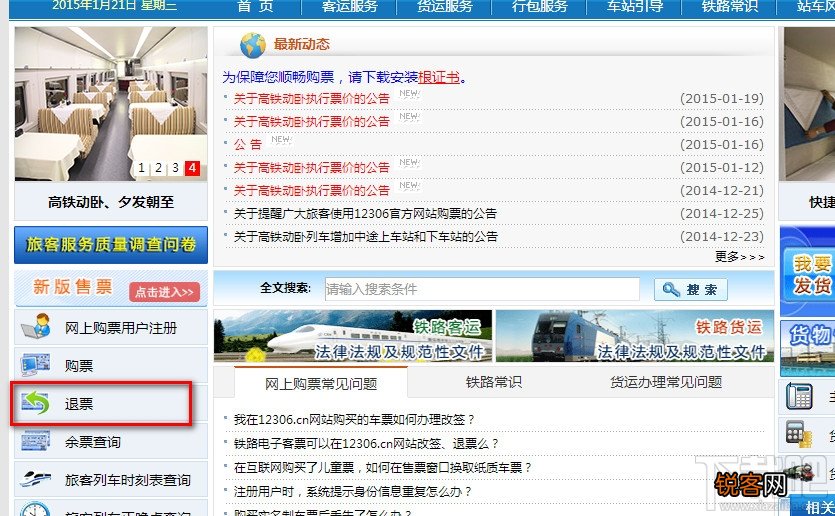Click the user registration icon next to 网上购票用户注册
The image size is (835, 516).
36,326
